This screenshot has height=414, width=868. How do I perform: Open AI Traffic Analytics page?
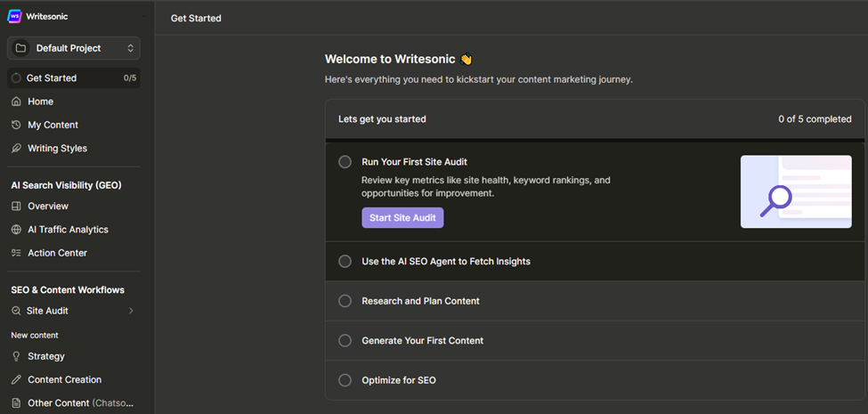(74, 229)
